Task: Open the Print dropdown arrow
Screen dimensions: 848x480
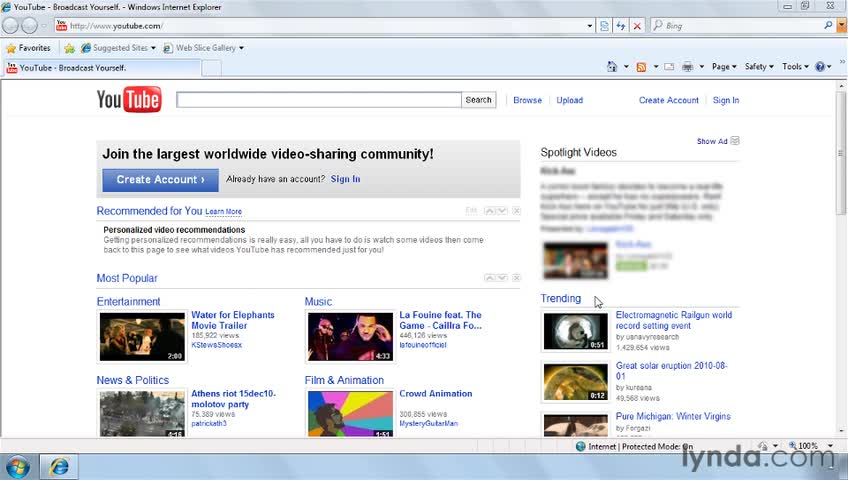Action: click(x=701, y=67)
